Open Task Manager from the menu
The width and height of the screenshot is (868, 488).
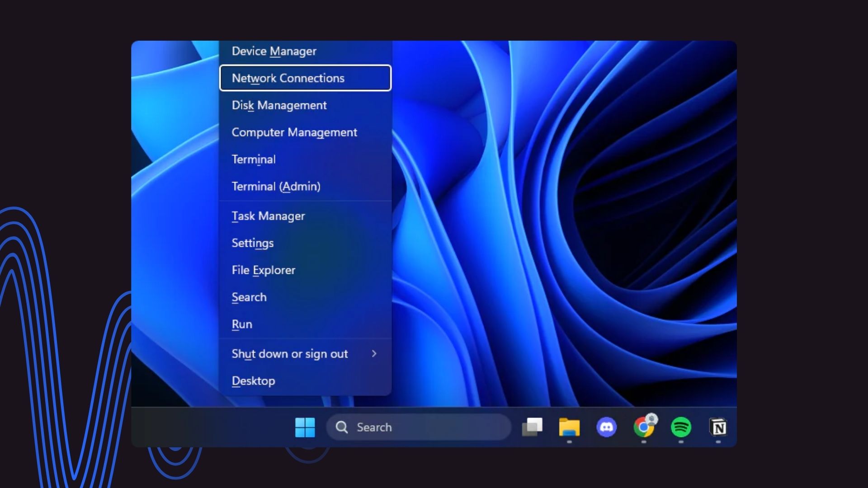(305, 216)
